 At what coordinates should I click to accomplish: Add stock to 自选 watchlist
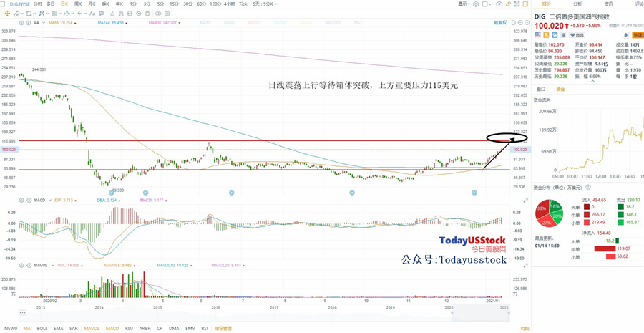(x=577, y=35)
